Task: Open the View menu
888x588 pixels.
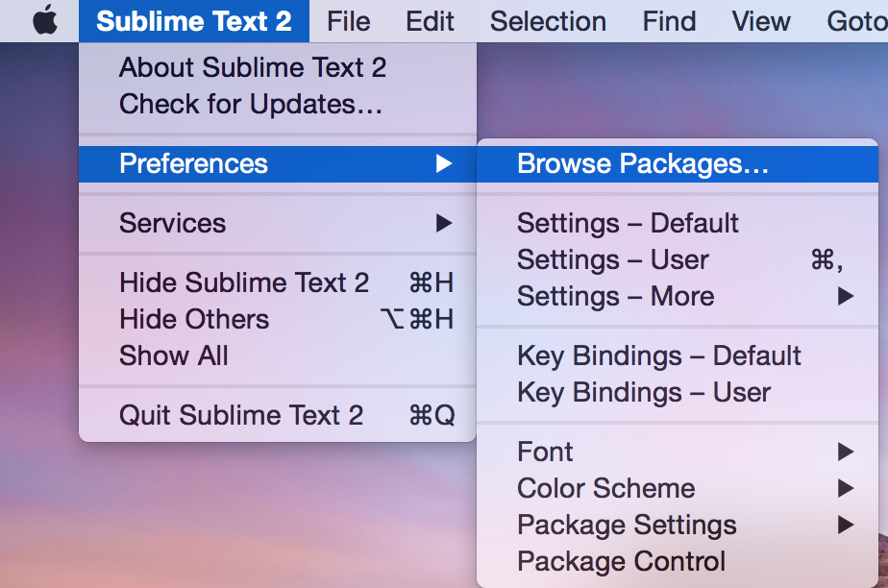Action: 760,21
